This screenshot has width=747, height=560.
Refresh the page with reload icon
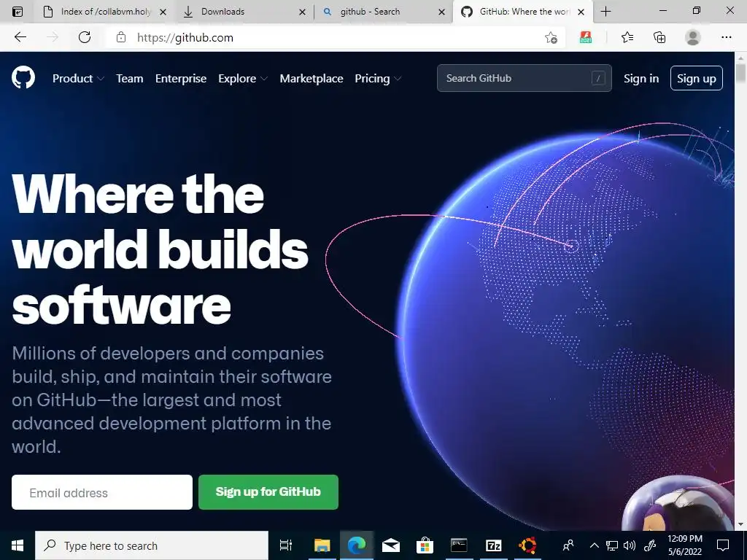pos(85,37)
